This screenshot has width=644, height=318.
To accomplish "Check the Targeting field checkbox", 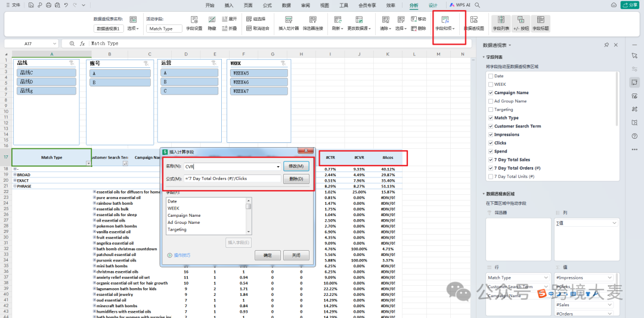I will 490,110.
